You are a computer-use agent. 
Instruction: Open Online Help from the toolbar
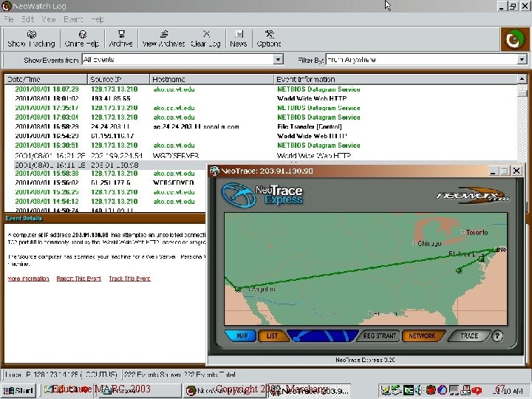tap(82, 39)
